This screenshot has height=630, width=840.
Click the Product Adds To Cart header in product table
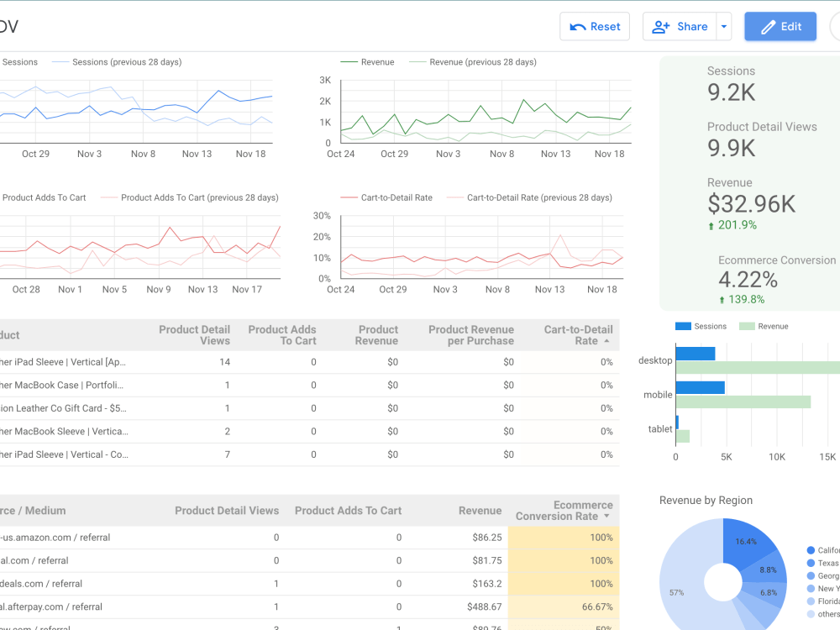pyautogui.click(x=282, y=335)
